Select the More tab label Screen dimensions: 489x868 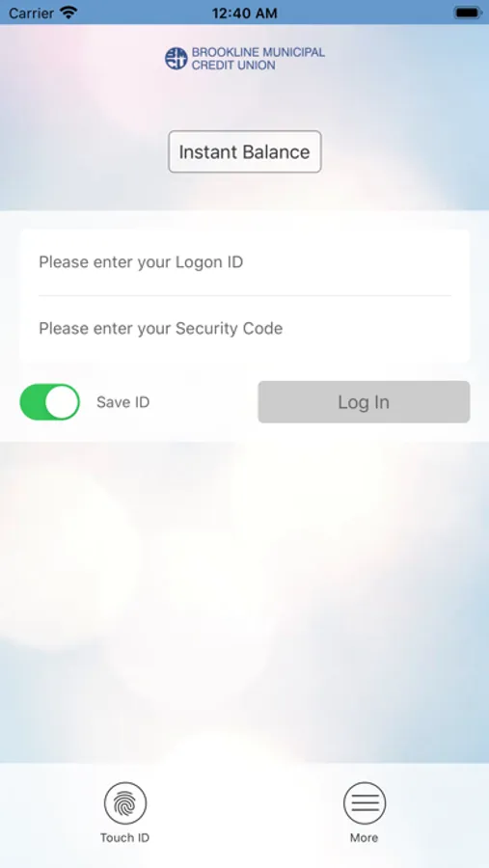(x=365, y=837)
